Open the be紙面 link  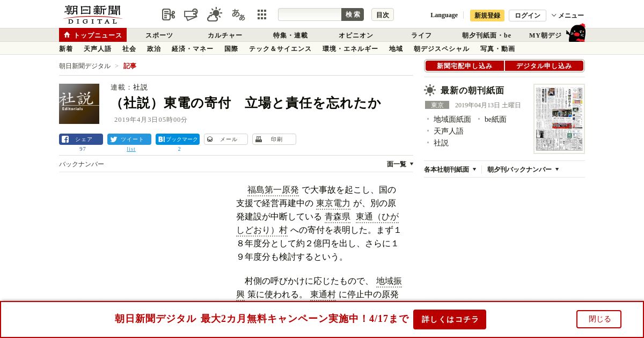pyautogui.click(x=495, y=119)
